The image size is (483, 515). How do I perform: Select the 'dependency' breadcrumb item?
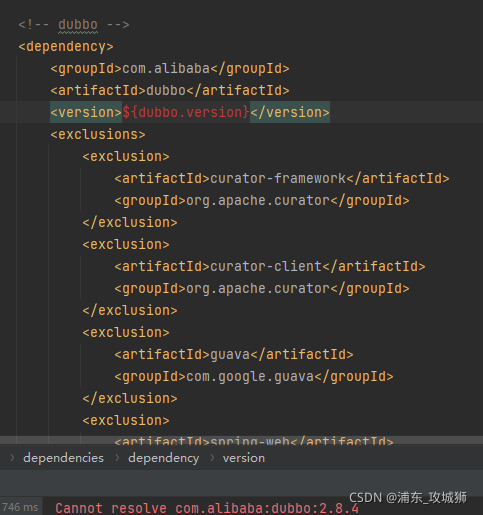point(164,458)
